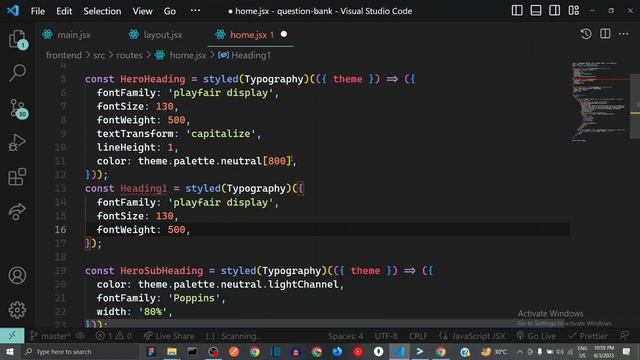The width and height of the screenshot is (640, 360).
Task: Click the sync/publish icon next to master
Action: tap(80, 336)
